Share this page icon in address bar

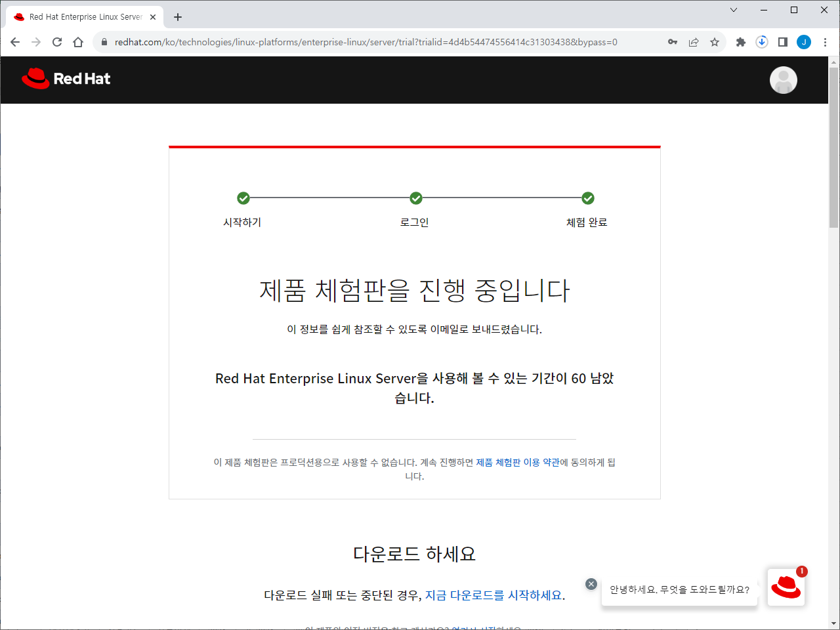pyautogui.click(x=694, y=42)
